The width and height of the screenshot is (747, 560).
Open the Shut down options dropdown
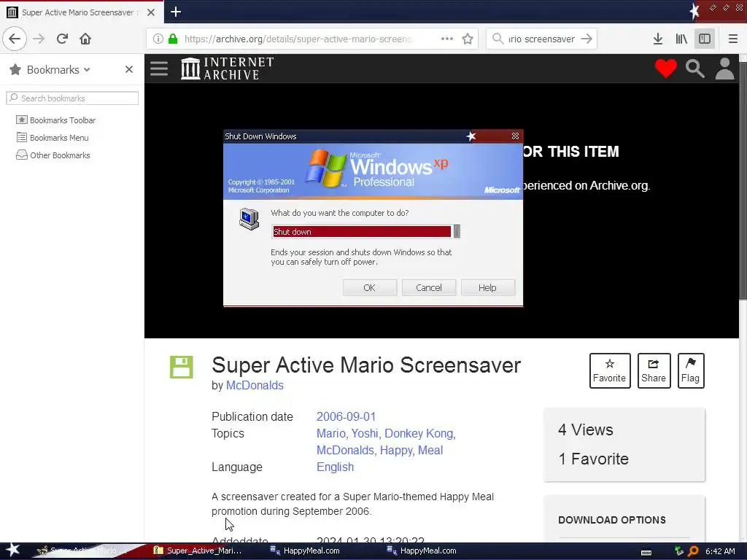(457, 231)
